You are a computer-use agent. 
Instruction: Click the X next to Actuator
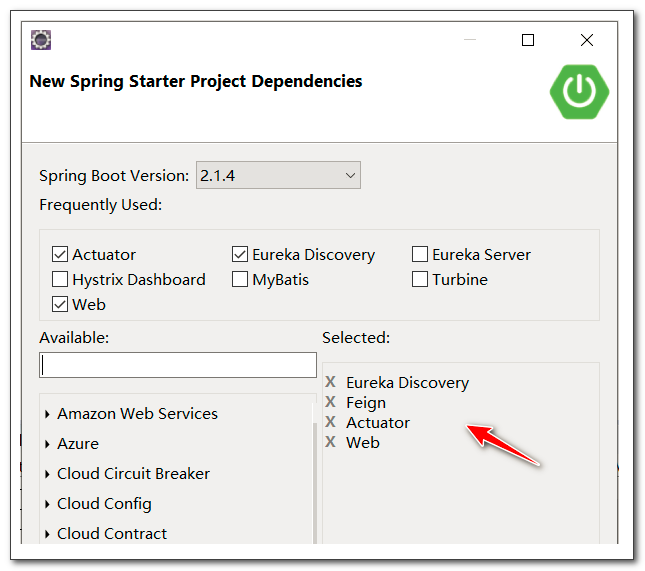(x=330, y=422)
